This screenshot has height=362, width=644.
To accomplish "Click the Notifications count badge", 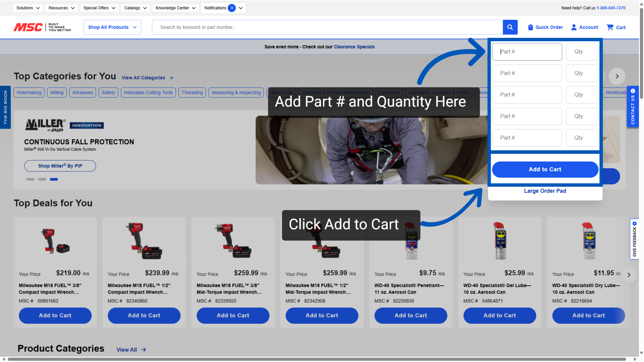I will [x=232, y=8].
